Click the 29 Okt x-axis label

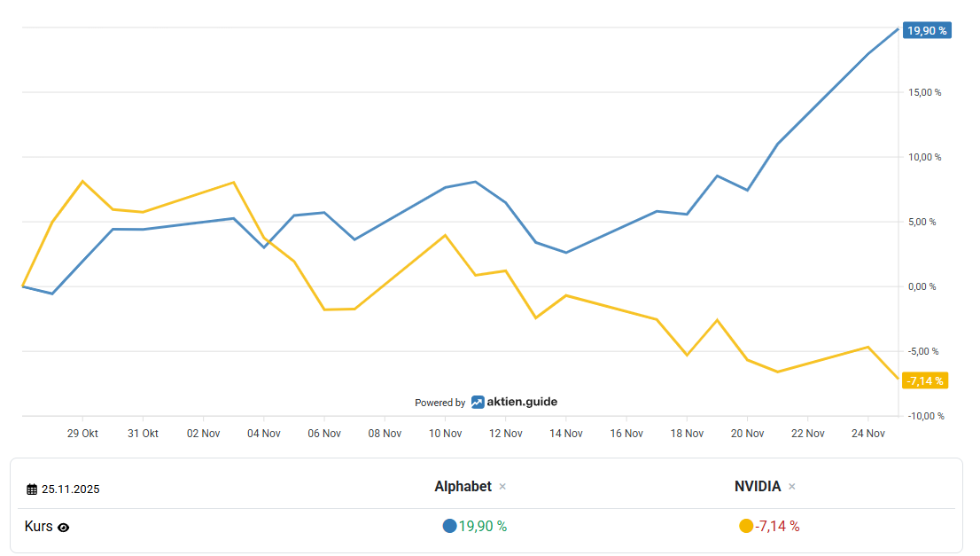pyautogui.click(x=82, y=434)
